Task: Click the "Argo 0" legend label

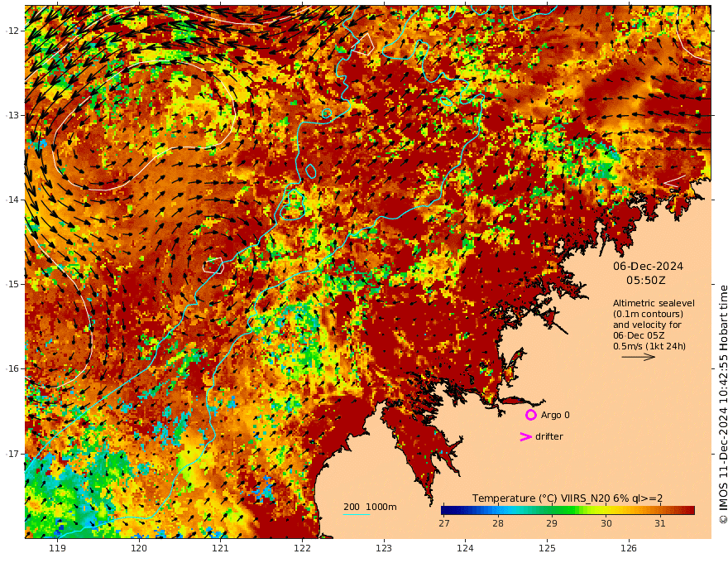Action: (x=555, y=415)
